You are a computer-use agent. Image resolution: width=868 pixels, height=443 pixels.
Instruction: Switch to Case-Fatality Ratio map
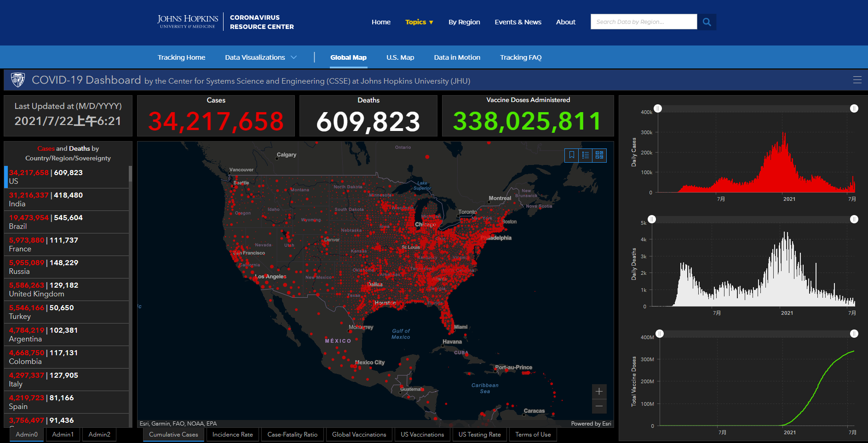tap(293, 435)
